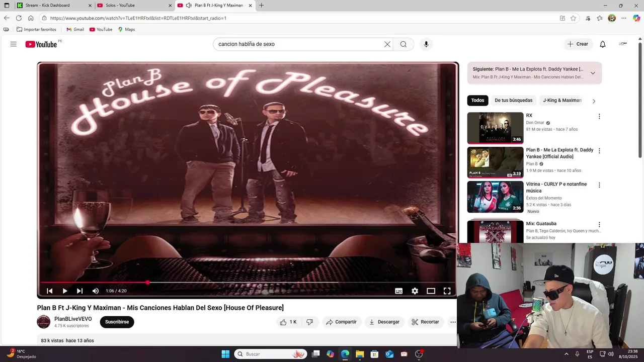Add this page to favorites
Screen dimensions: 644x362
click(x=573, y=18)
